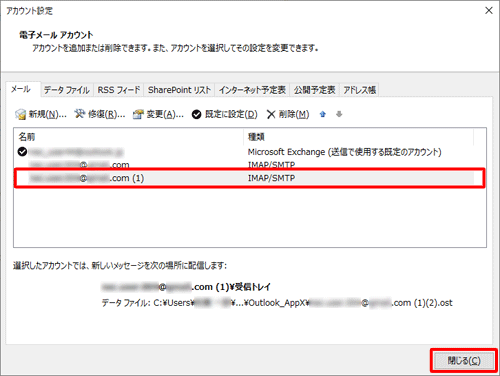Click the 既定に設定(D) checkmark icon
This screenshot has height=376, width=500.
[x=197, y=114]
